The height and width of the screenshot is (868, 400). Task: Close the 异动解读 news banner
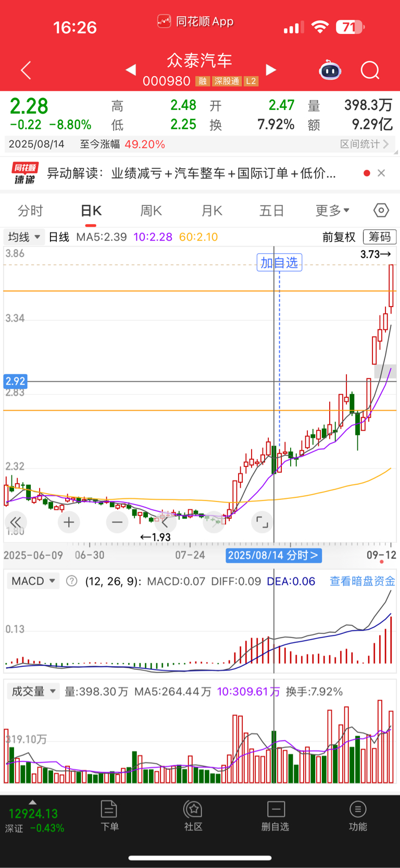(381, 173)
